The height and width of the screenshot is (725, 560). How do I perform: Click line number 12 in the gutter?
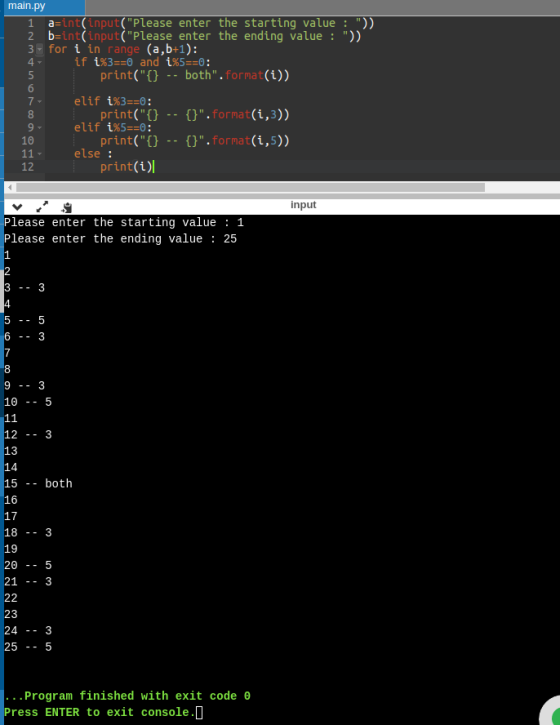pyautogui.click(x=27, y=166)
